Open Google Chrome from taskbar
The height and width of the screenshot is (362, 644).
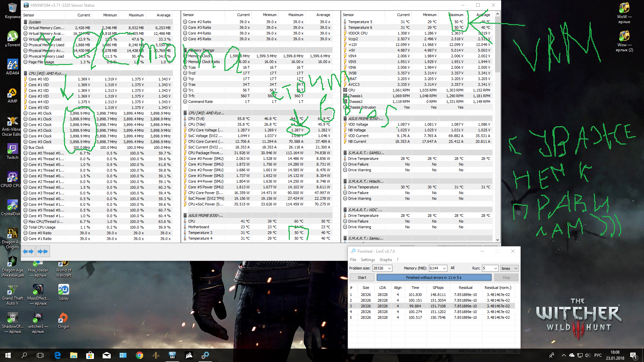point(140,355)
